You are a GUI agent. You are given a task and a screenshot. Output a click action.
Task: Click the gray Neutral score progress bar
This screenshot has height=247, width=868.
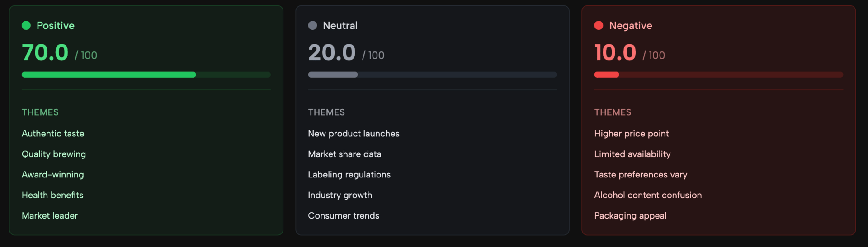tap(432, 75)
